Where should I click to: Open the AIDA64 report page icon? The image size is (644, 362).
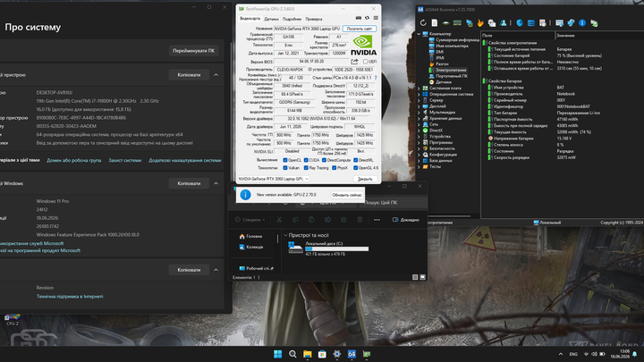[434, 23]
